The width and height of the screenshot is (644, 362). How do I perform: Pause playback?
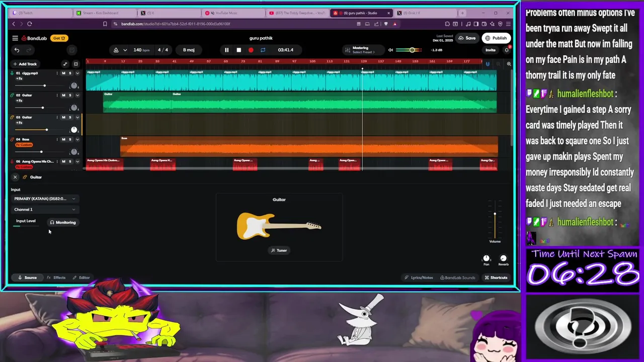pyautogui.click(x=226, y=50)
